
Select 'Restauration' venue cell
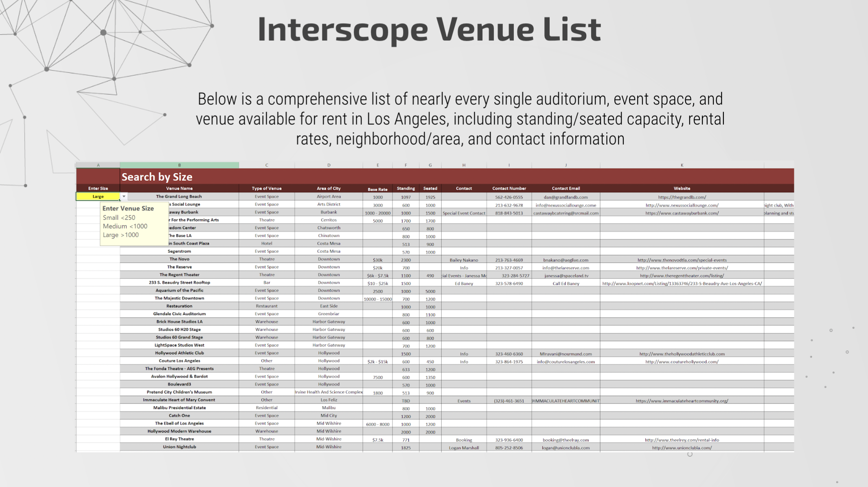tap(180, 306)
